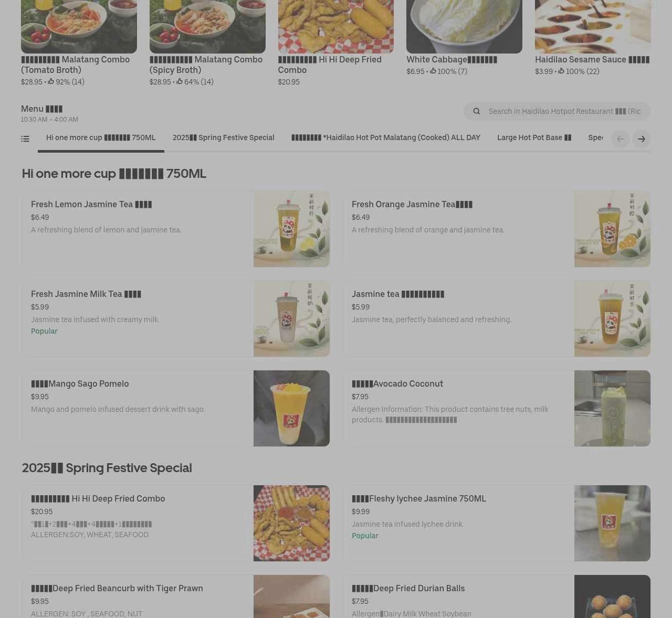Click the search magnifier icon
Screen dimensions: 672x618
coord(477,111)
